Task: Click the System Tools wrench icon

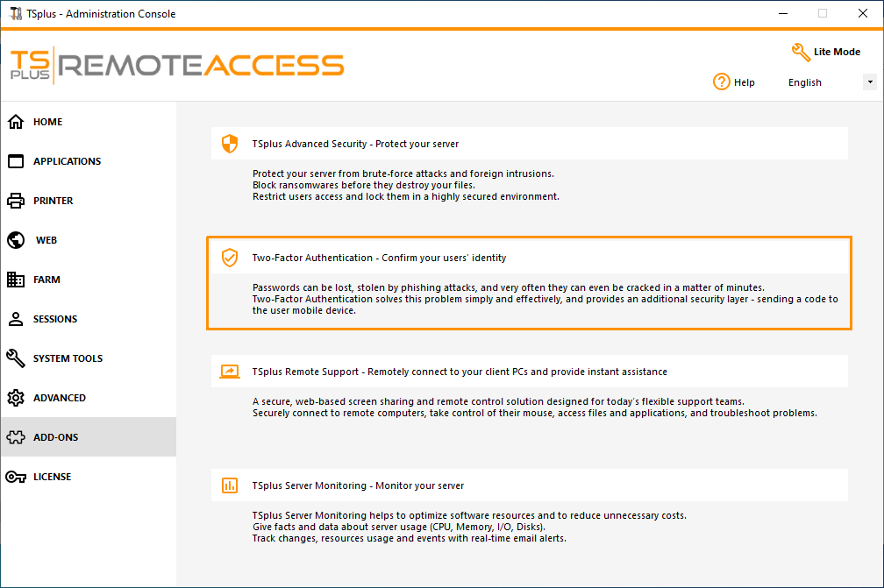Action: point(14,358)
